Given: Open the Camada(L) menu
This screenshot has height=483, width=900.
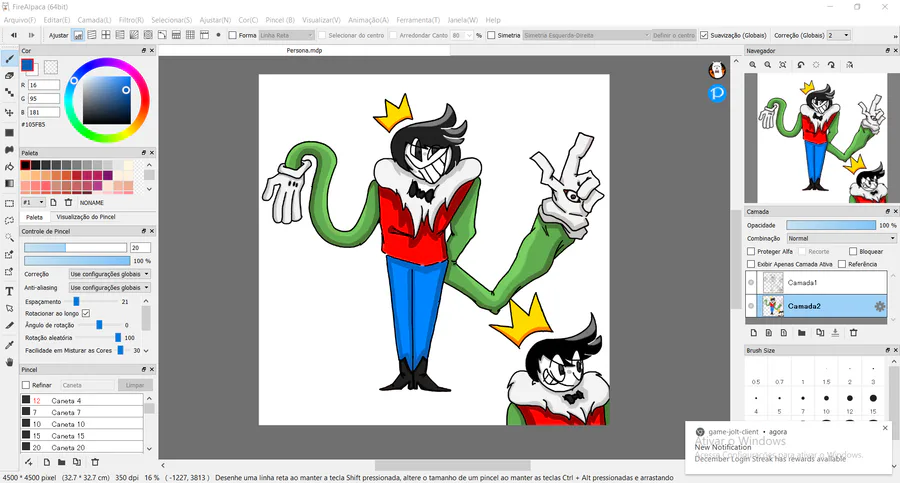Looking at the screenshot, I should 94,20.
